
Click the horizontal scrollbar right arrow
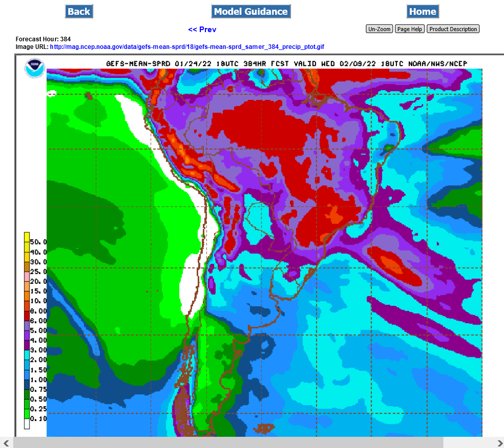point(499,443)
